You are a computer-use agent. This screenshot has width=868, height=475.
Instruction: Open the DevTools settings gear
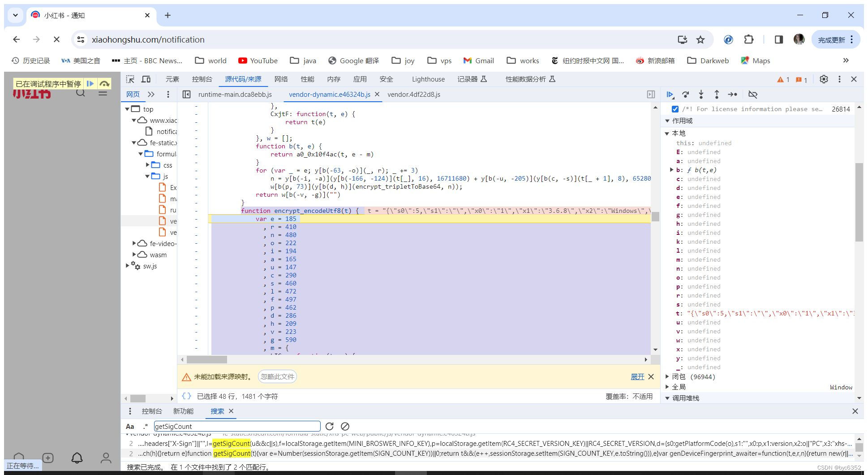tap(824, 79)
